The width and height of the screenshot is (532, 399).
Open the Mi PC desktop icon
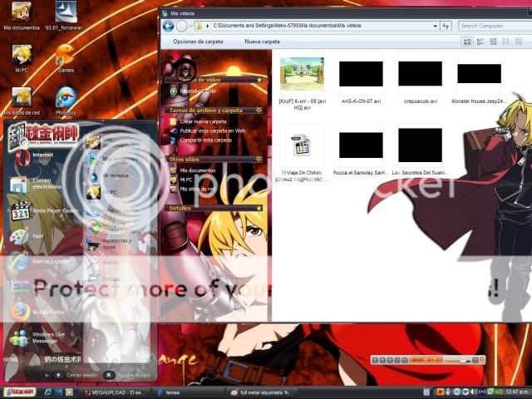click(x=22, y=59)
